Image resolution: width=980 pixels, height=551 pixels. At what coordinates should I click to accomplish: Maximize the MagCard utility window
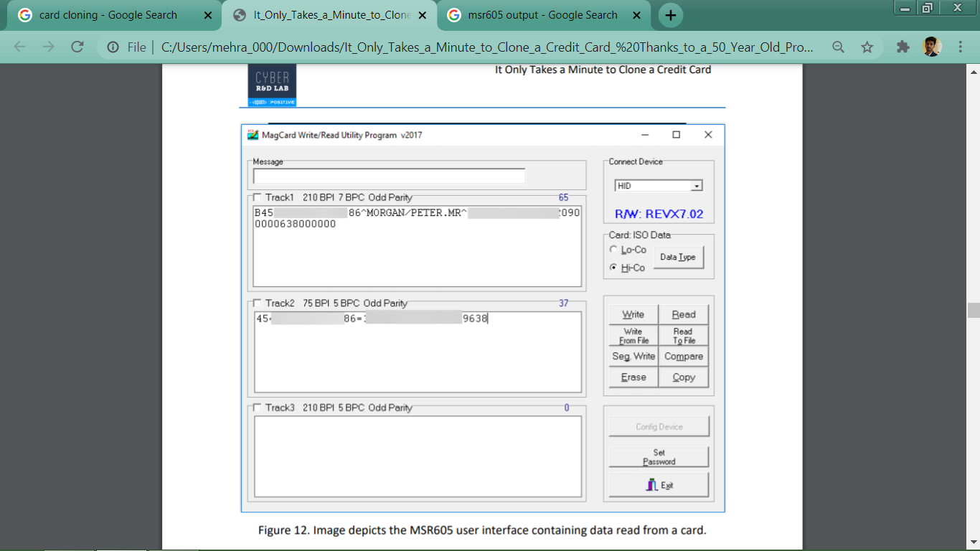click(x=676, y=135)
